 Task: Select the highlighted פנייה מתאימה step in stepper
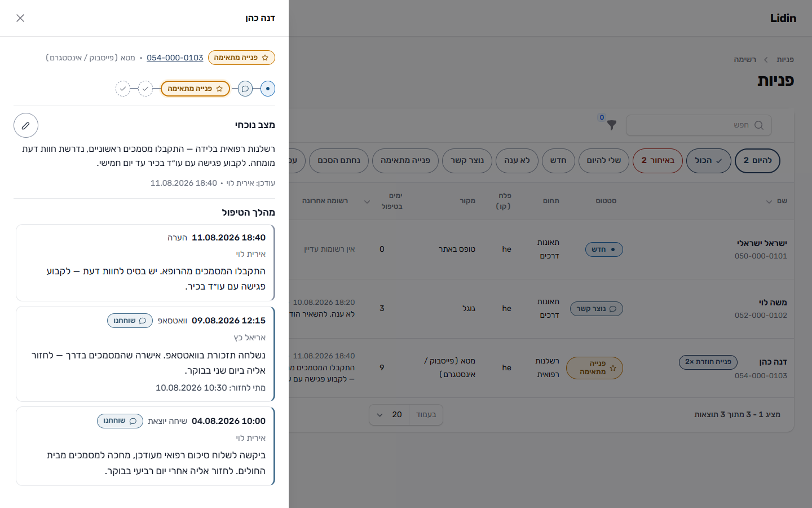tap(195, 89)
